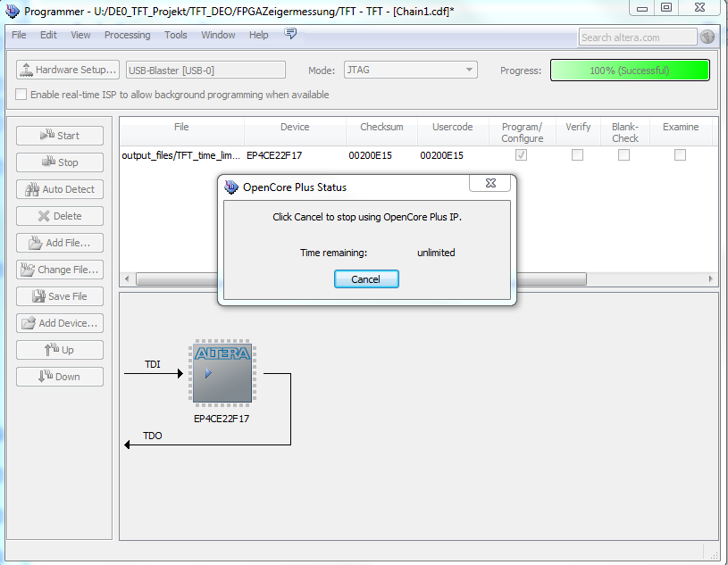Enable real-time ISP checkbox
728x565 pixels.
click(x=21, y=95)
